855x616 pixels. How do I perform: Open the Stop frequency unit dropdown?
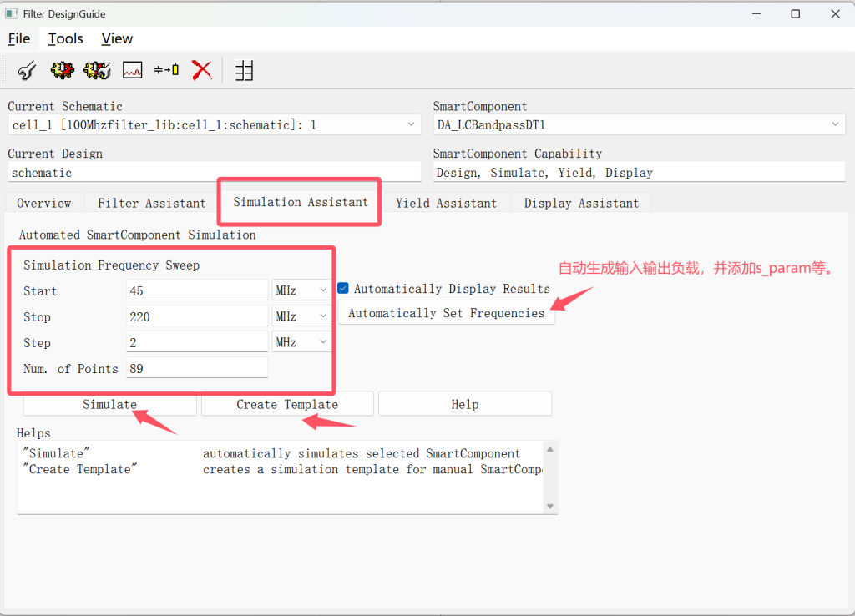point(301,316)
